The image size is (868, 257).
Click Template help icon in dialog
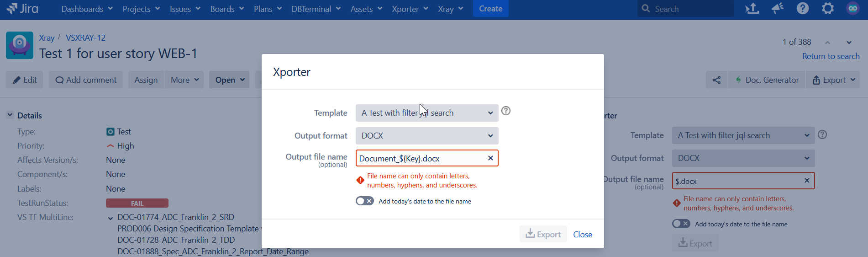click(506, 111)
